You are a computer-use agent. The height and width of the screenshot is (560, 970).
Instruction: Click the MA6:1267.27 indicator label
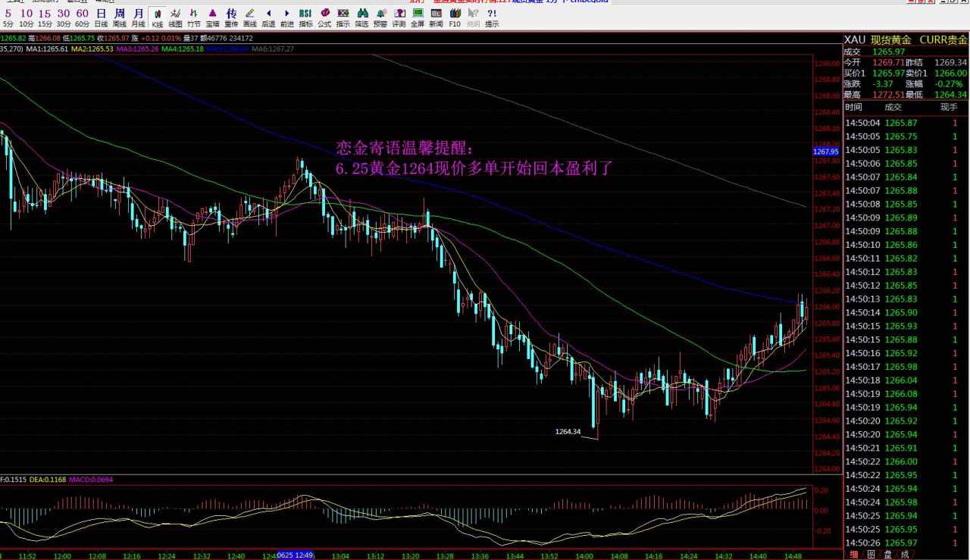pos(274,48)
